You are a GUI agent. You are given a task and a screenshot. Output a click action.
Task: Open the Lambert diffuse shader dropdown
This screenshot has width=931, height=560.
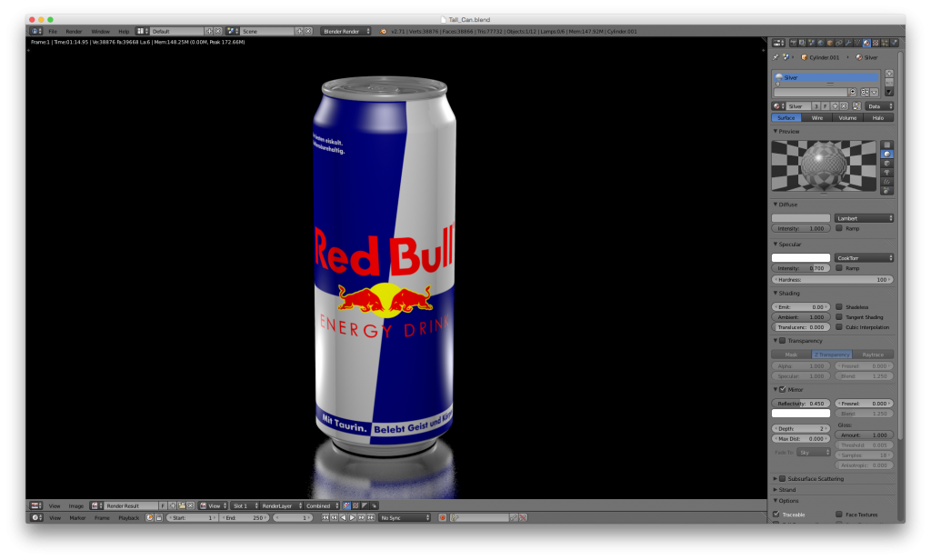(864, 218)
